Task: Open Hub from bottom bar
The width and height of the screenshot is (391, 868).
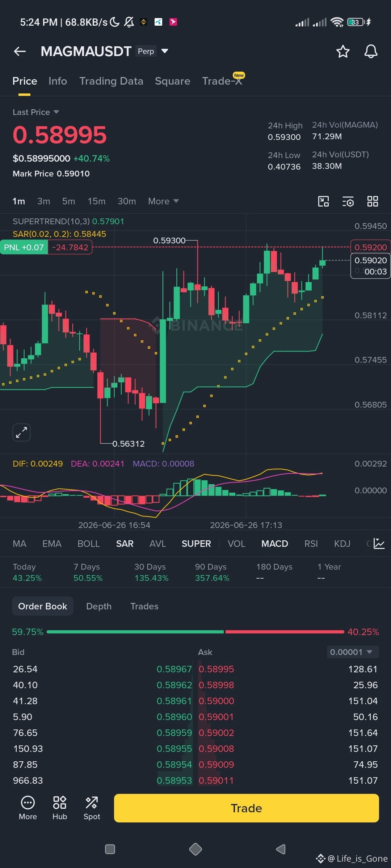Action: (x=60, y=808)
